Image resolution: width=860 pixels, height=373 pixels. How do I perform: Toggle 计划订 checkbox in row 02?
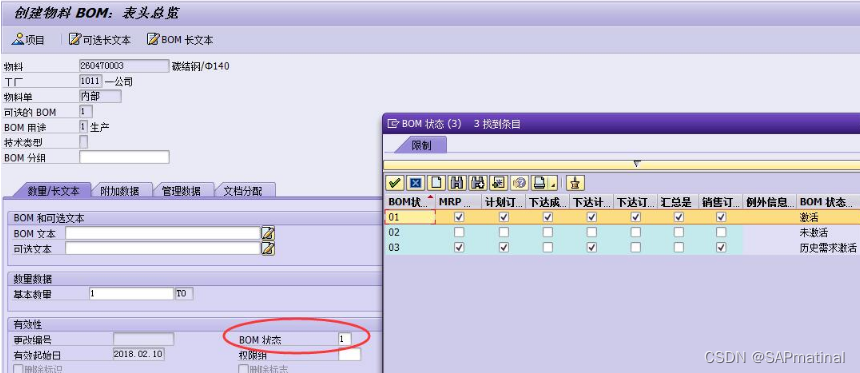coord(503,232)
